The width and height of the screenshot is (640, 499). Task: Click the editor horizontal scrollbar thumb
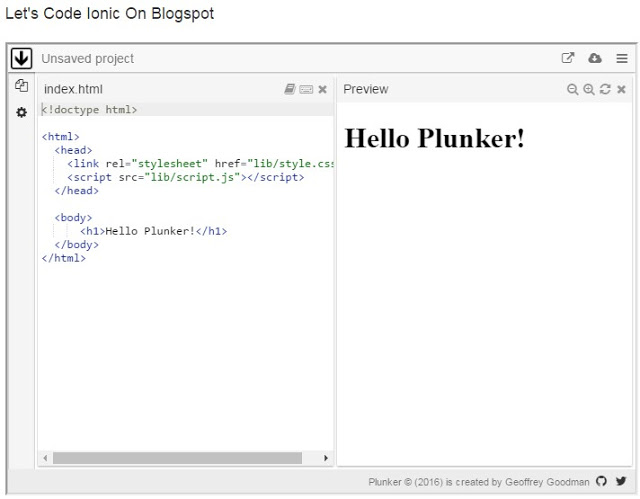(177, 458)
